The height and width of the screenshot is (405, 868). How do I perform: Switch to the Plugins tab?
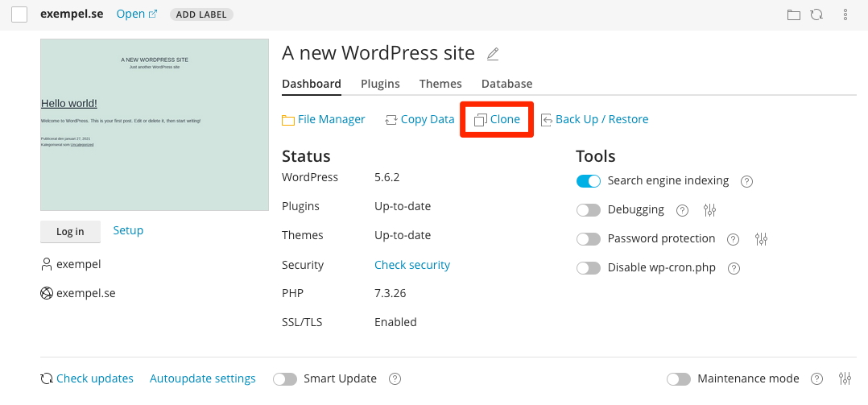click(380, 84)
